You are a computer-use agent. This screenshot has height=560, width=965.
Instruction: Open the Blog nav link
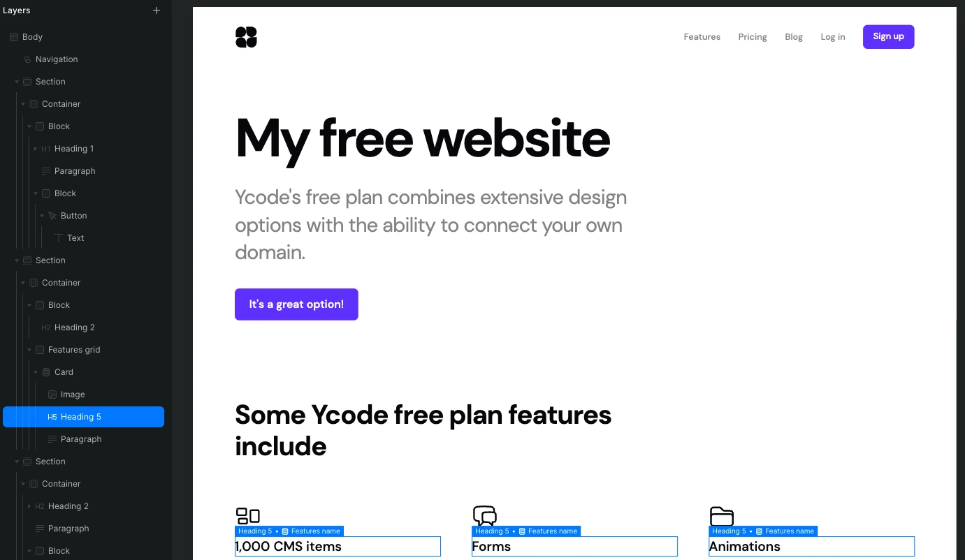794,37
